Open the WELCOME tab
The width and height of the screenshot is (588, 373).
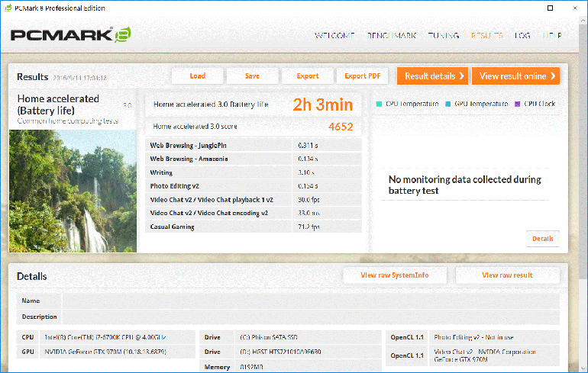click(334, 36)
